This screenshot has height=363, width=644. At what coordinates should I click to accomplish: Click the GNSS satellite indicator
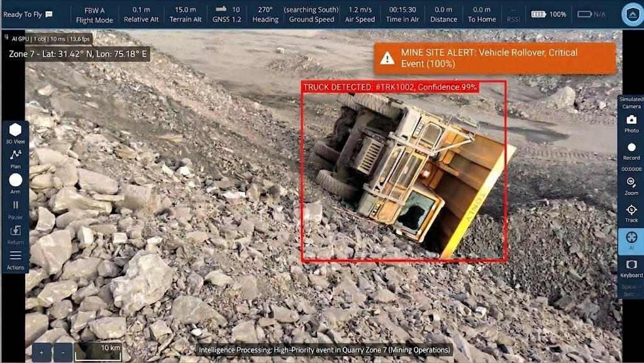[226, 14]
